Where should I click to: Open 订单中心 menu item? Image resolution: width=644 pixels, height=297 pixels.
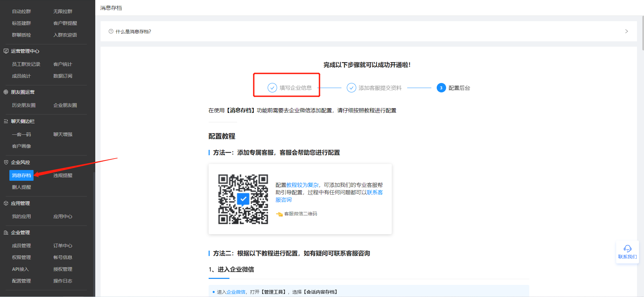[63, 246]
